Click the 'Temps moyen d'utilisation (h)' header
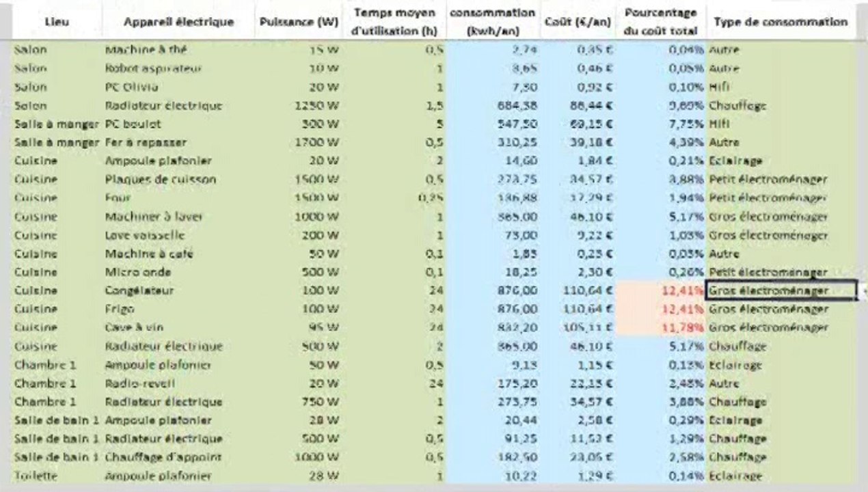Image resolution: width=868 pixels, height=492 pixels. 395,22
